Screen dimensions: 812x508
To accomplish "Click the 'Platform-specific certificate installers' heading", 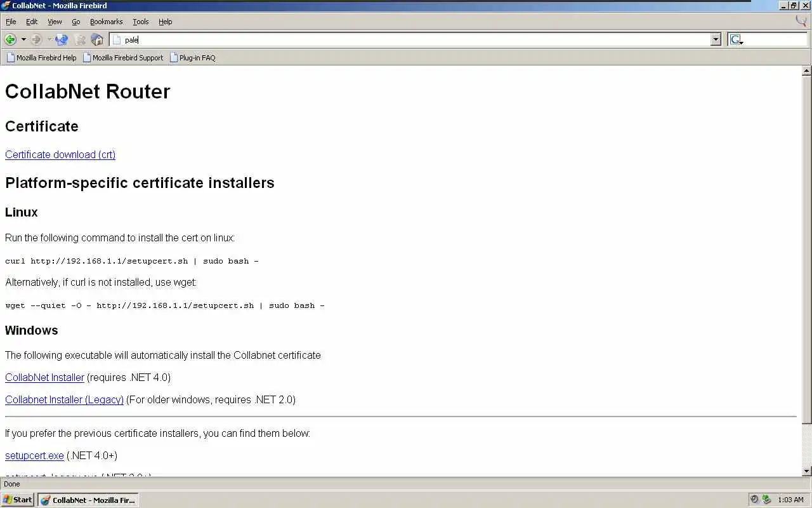I will point(140,183).
